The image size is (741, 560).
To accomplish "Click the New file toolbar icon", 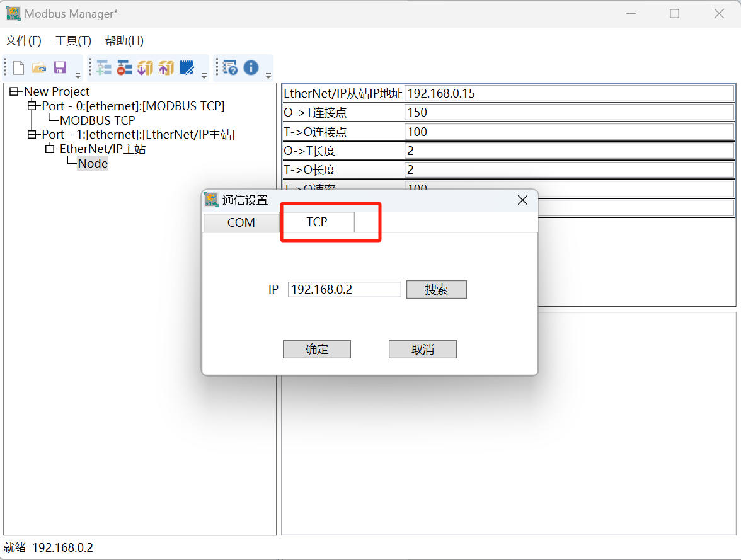I will pyautogui.click(x=18, y=68).
